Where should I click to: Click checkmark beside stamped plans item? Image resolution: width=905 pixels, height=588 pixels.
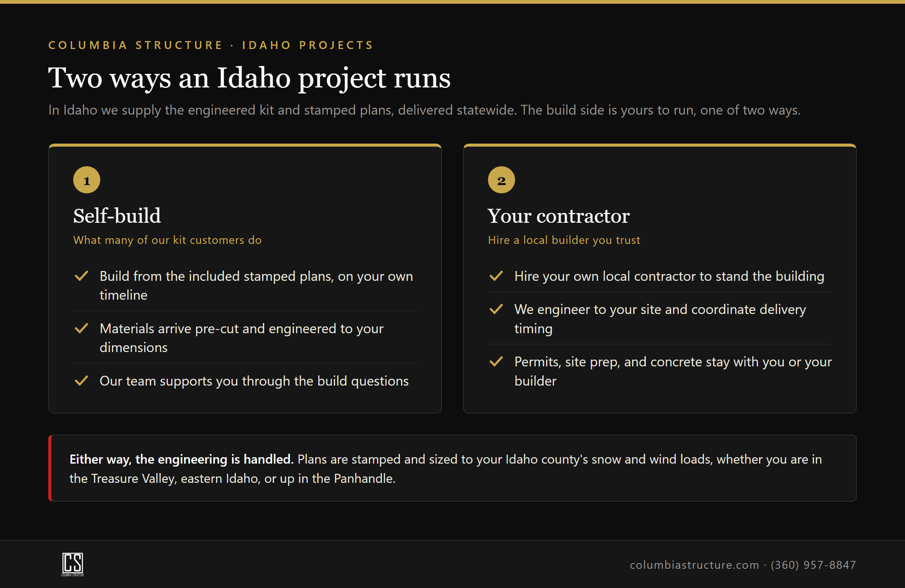81,276
